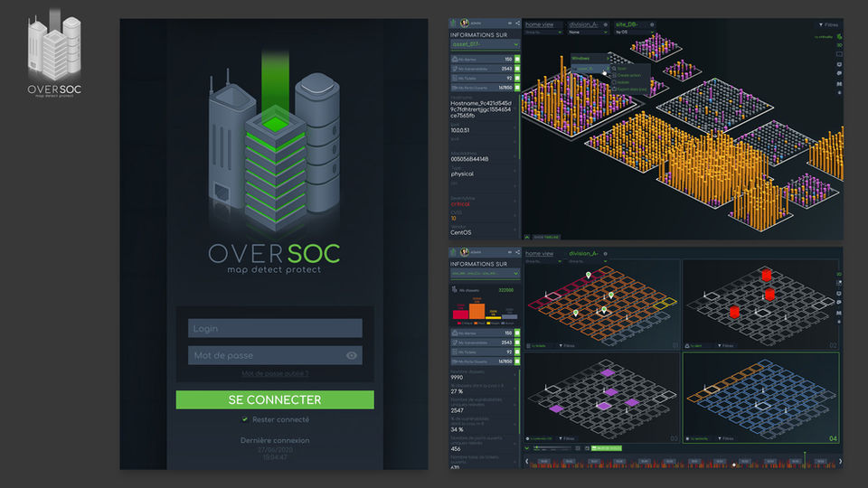Open Filtres in panel 02

[726, 345]
